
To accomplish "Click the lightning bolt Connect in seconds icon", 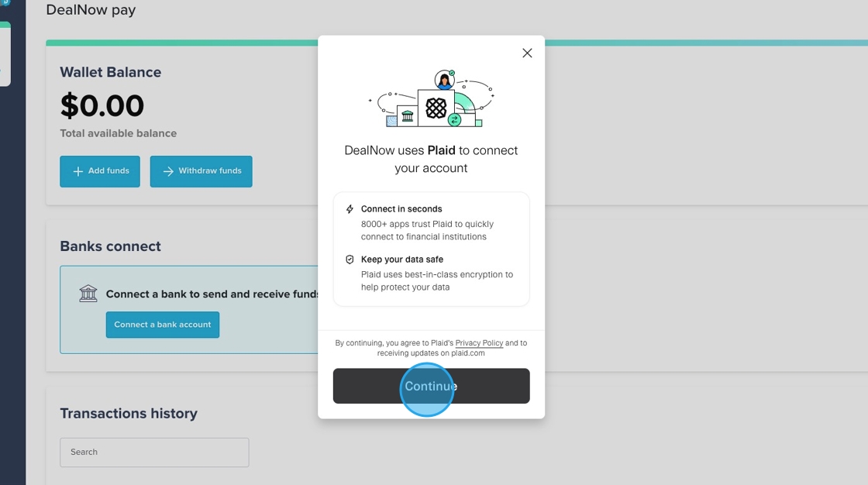I will point(350,209).
